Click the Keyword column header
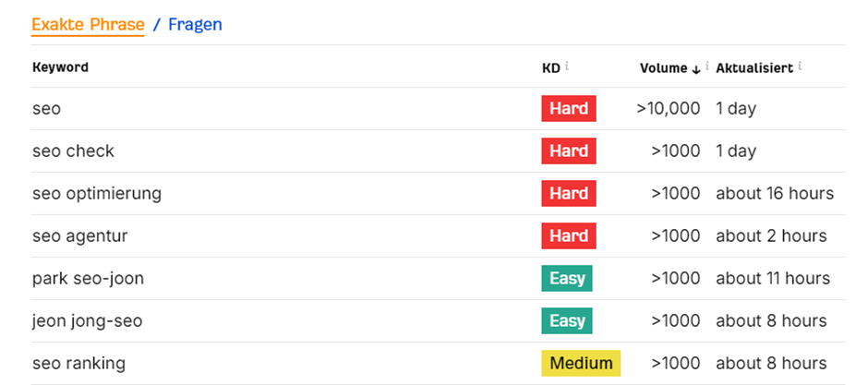 pos(60,67)
